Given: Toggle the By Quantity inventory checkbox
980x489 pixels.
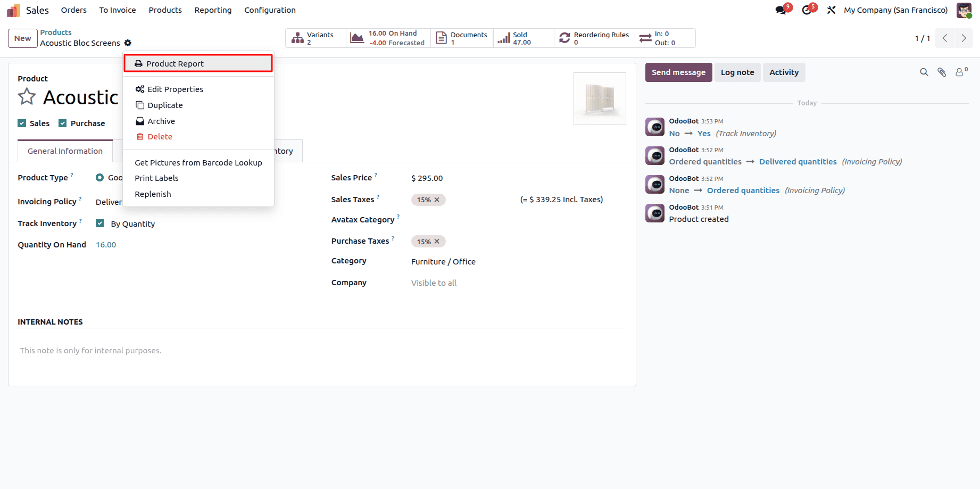Looking at the screenshot, I should pyautogui.click(x=99, y=223).
